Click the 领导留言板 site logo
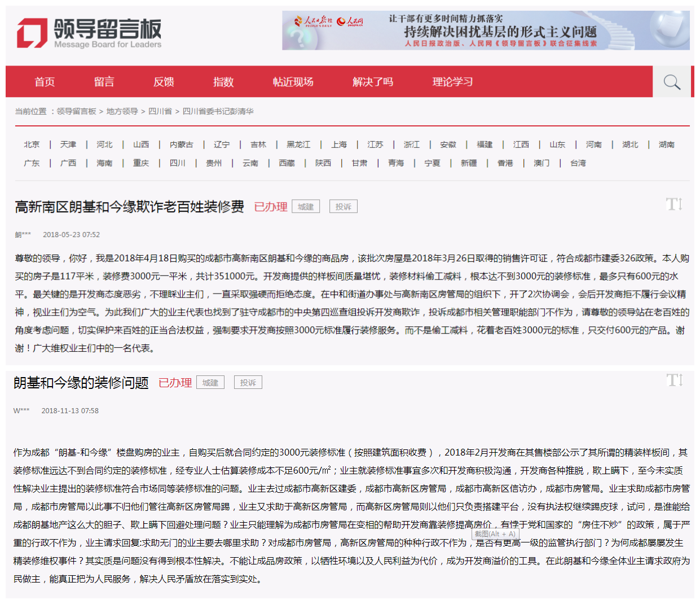 pyautogui.click(x=89, y=33)
